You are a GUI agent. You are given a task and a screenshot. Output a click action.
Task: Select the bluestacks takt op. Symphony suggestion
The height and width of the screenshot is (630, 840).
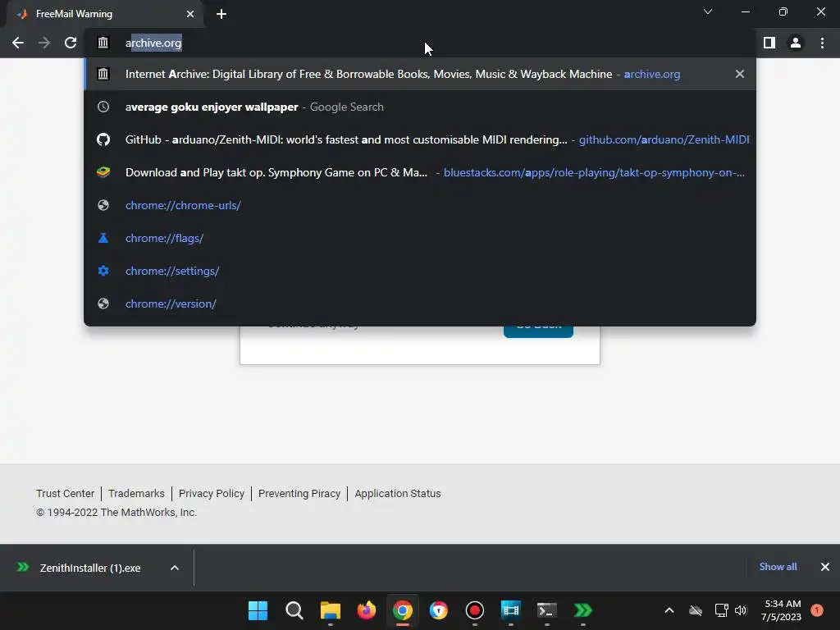(420, 172)
